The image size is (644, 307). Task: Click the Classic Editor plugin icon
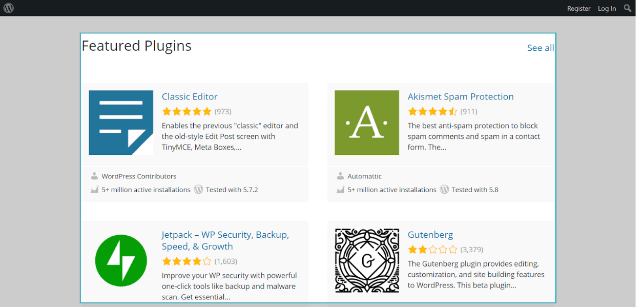tap(121, 122)
